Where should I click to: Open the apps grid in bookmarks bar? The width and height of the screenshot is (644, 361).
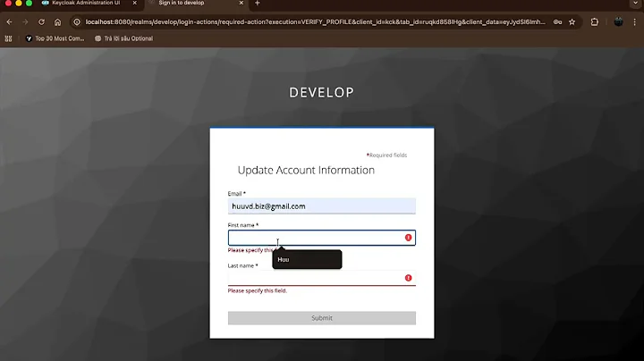pos(8,38)
